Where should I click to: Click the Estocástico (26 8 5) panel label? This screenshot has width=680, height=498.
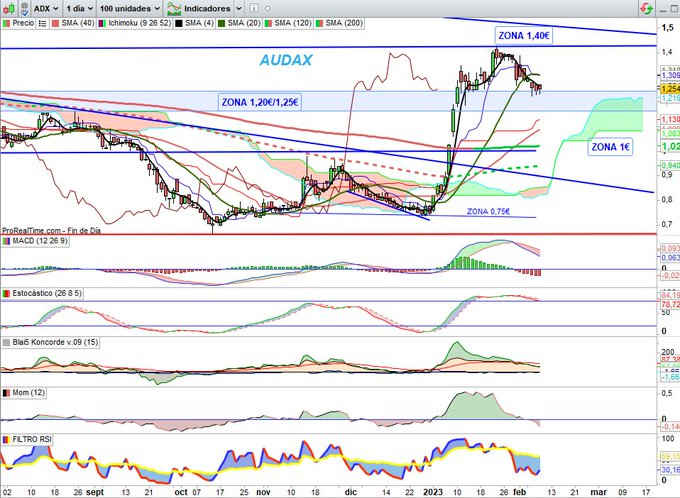point(46,293)
